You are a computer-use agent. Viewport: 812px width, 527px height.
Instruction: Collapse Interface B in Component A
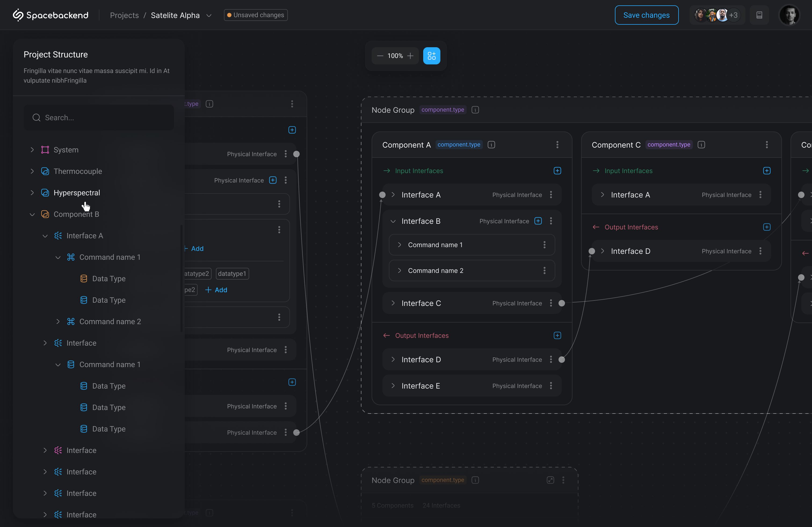393,221
